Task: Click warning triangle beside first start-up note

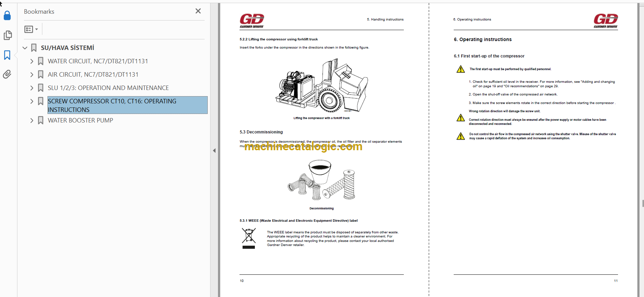Action: click(461, 69)
